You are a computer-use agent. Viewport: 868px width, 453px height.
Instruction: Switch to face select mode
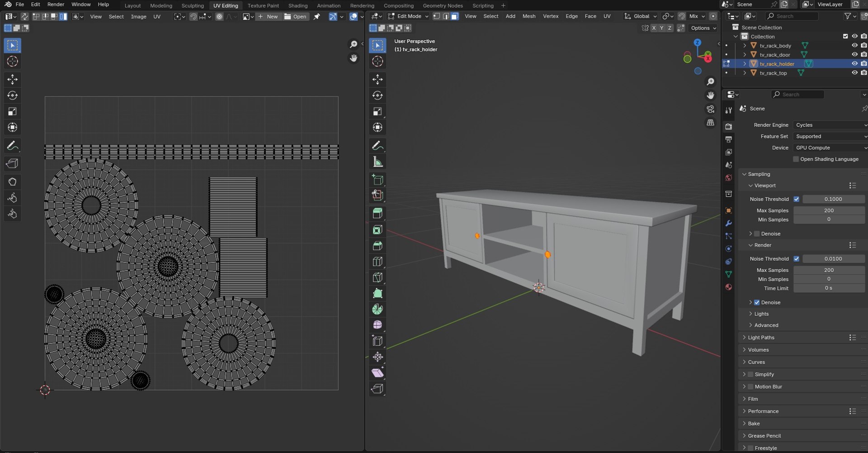(455, 16)
